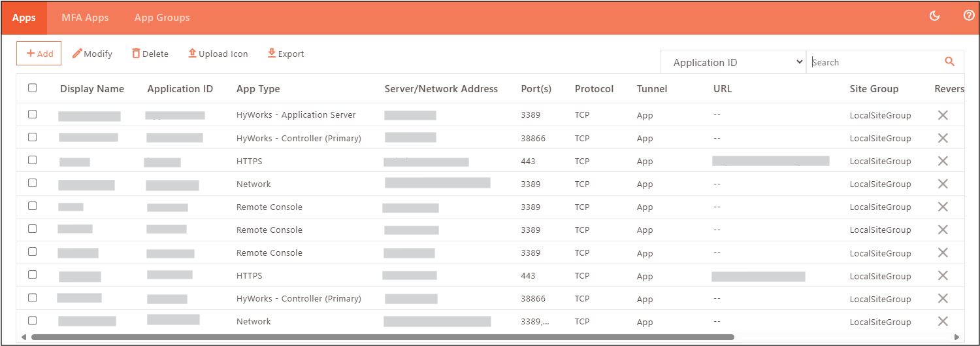Screen dimensions: 980x346
Task: Open help question mark icon
Action: pyautogui.click(x=969, y=16)
